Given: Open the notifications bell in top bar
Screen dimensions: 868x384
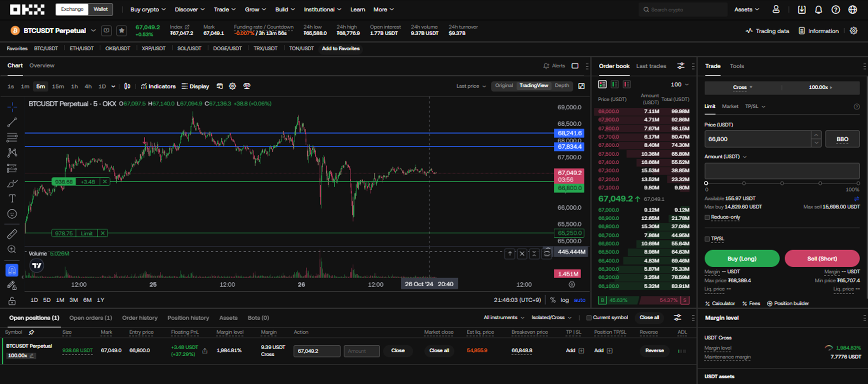Looking at the screenshot, I should (x=818, y=9).
